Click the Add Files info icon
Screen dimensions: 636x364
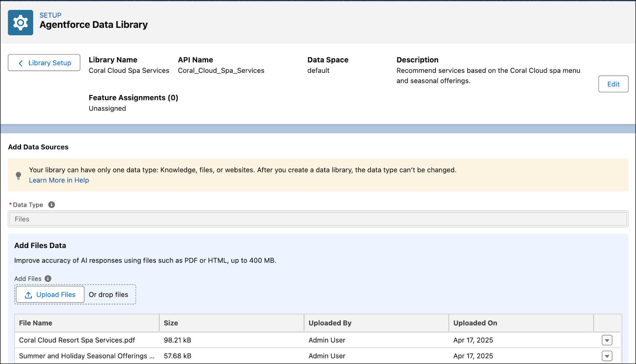coord(48,279)
